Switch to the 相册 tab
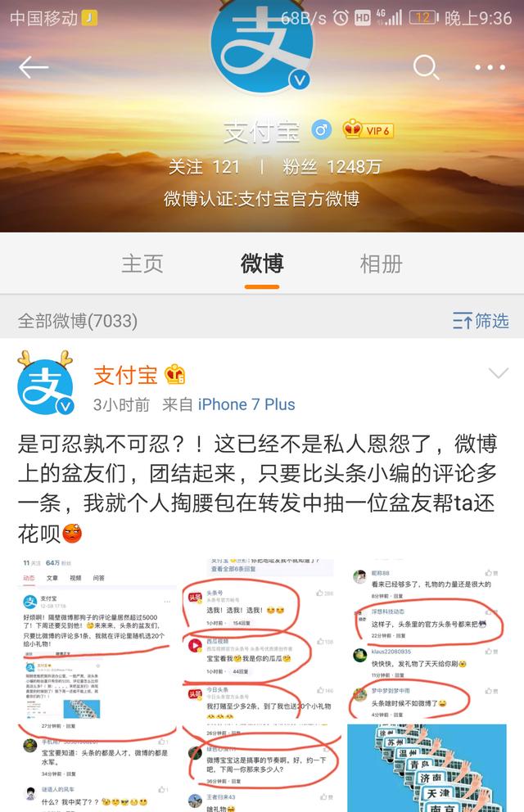 381,264
